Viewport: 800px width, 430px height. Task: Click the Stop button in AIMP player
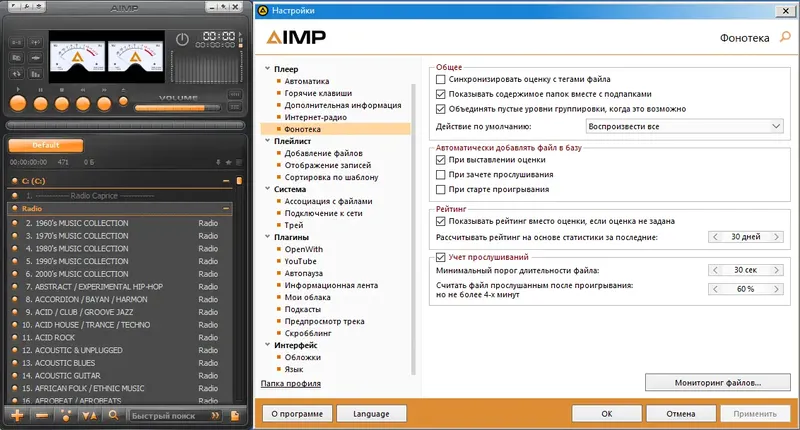[62, 104]
